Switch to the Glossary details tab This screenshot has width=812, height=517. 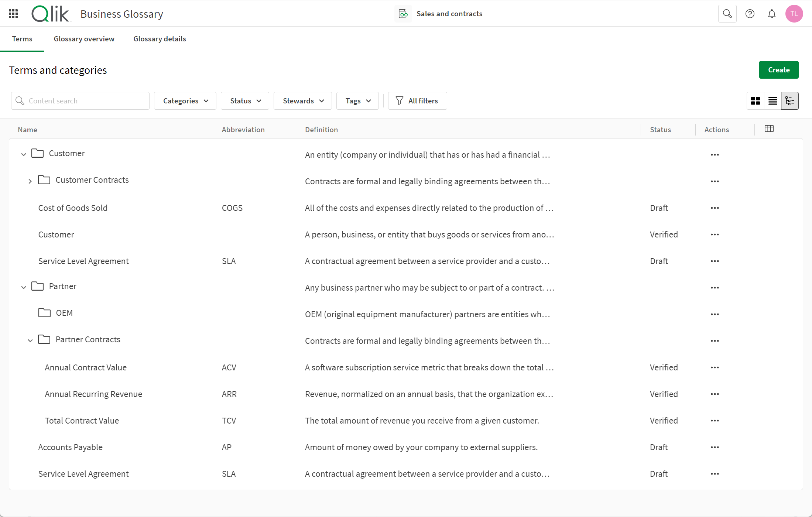coord(159,38)
